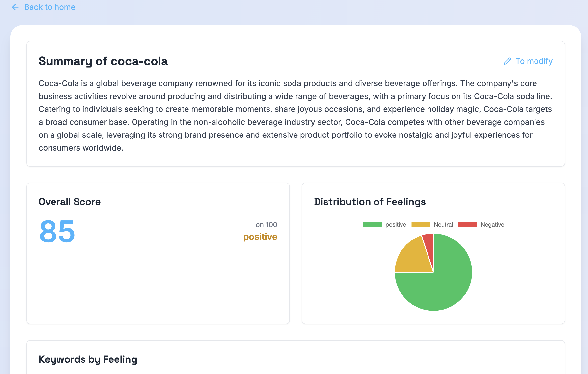Click the Overall Score heading

pyautogui.click(x=70, y=202)
